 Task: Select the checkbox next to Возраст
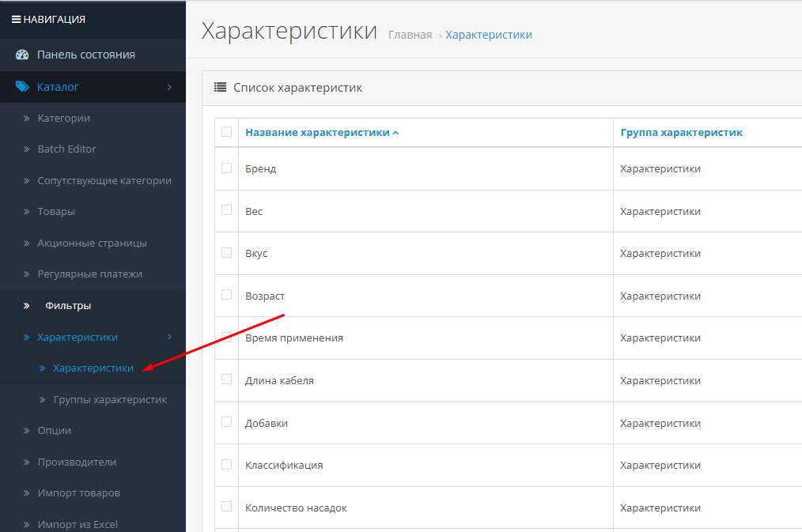tap(227, 295)
